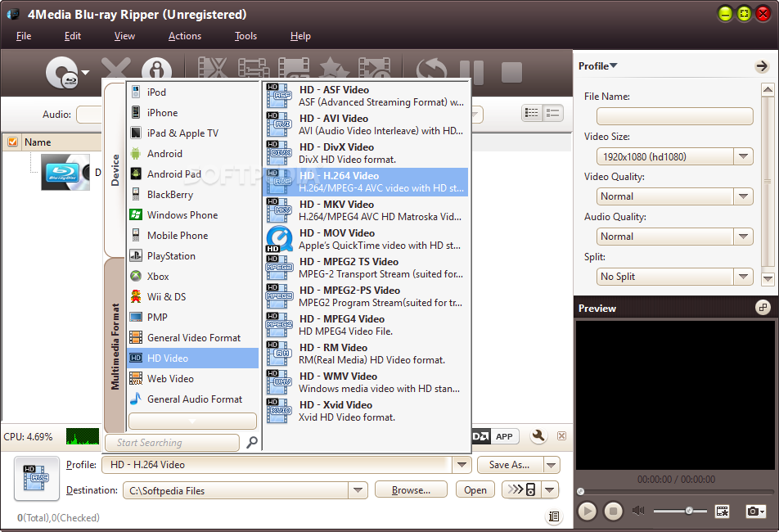Select HD - AVI Video profile

tap(366, 124)
